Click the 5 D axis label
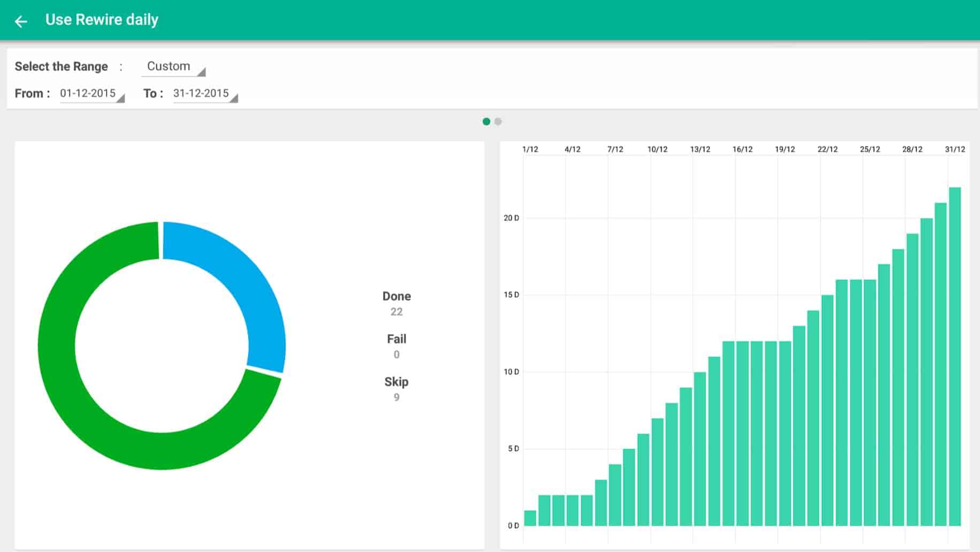Viewport: 980px width, 552px height. pos(514,449)
